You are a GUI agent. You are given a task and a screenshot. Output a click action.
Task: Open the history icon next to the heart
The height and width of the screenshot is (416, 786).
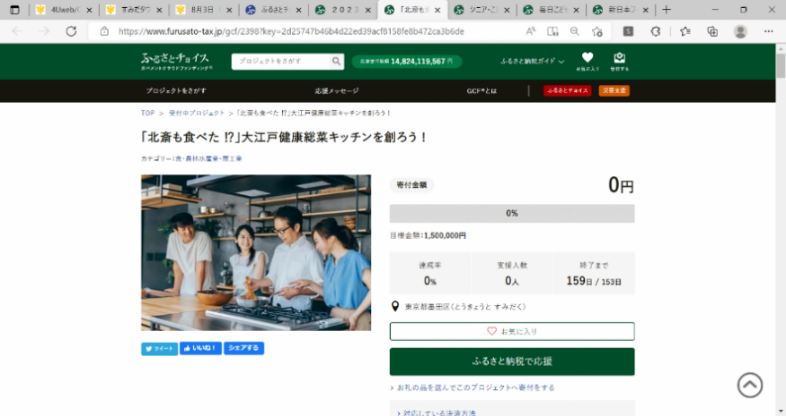(620, 60)
